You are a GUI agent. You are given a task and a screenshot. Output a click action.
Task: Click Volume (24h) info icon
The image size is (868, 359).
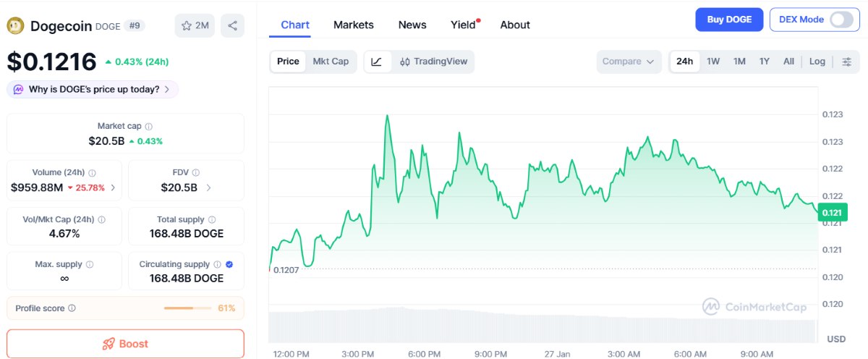coord(92,173)
